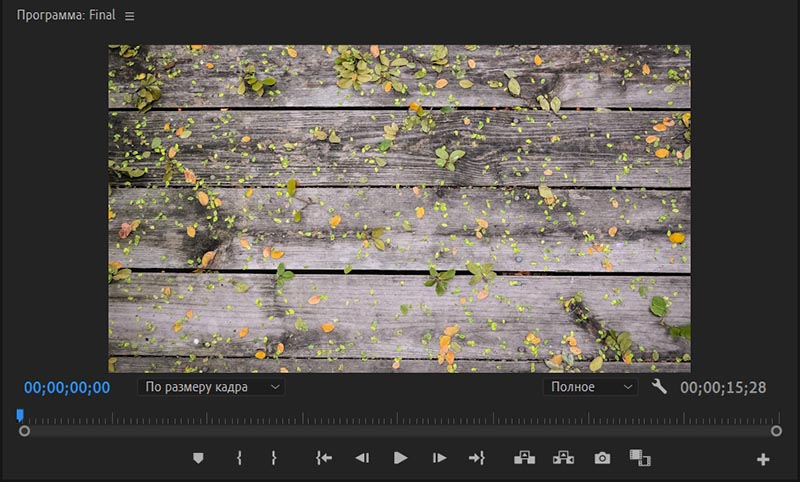
Task: Click the zoom scroll bar under the ruler
Action: coord(400,432)
